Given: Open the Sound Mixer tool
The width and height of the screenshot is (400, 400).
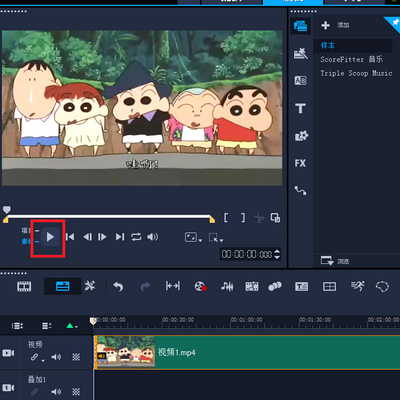Looking at the screenshot, I should [x=227, y=286].
